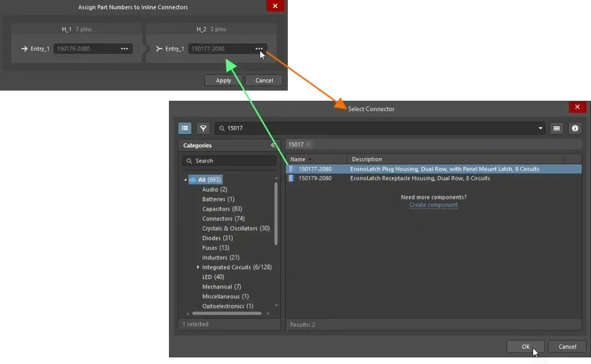591x364 pixels.
Task: Click the component details info icon
Action: point(575,128)
